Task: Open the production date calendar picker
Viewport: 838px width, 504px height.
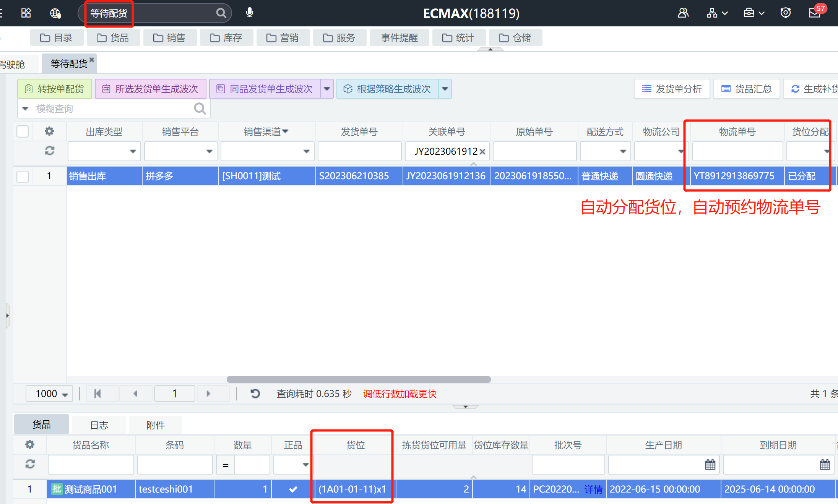Action: click(x=710, y=465)
